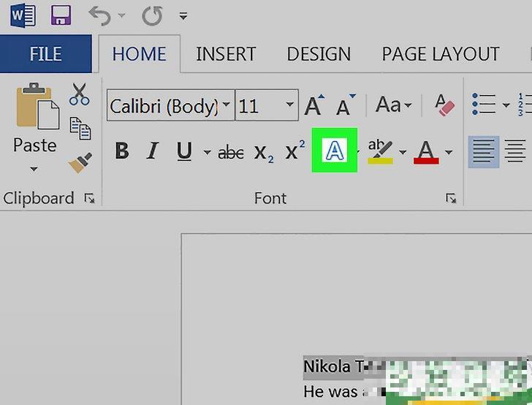Open the Change Case Aa dropdown
This screenshot has height=405, width=532.
pyautogui.click(x=393, y=106)
